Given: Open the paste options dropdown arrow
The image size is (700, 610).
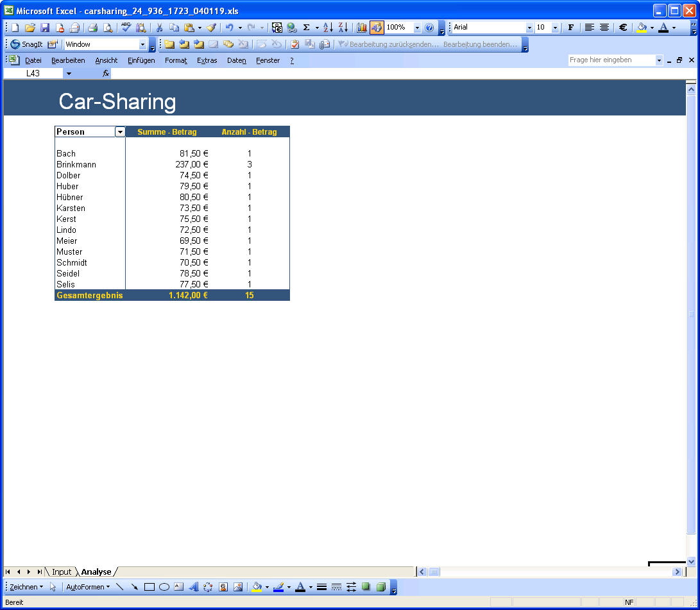Looking at the screenshot, I should (200, 28).
